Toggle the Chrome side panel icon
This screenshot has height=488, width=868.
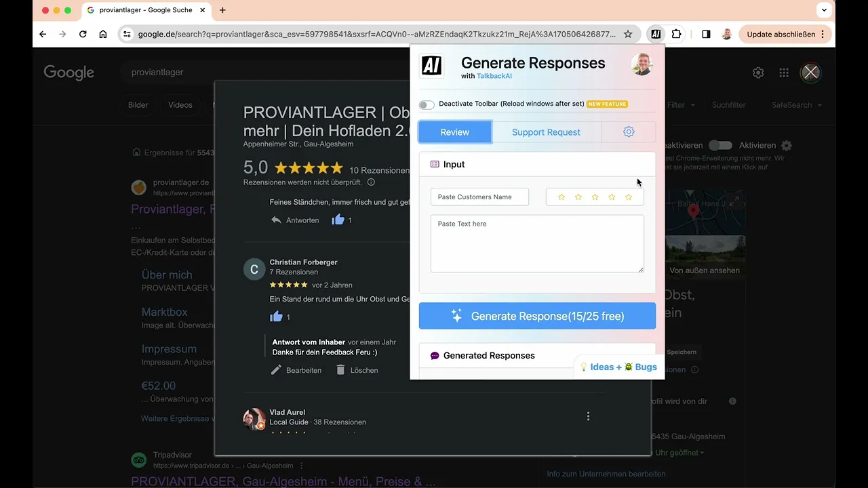(706, 34)
